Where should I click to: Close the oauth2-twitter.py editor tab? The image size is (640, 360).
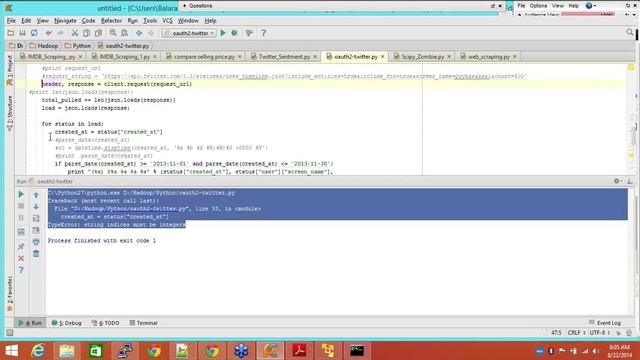tap(382, 57)
